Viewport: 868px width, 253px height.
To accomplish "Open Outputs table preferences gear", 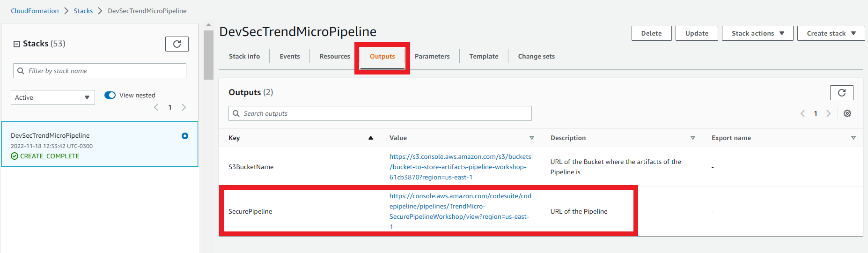I will [847, 113].
